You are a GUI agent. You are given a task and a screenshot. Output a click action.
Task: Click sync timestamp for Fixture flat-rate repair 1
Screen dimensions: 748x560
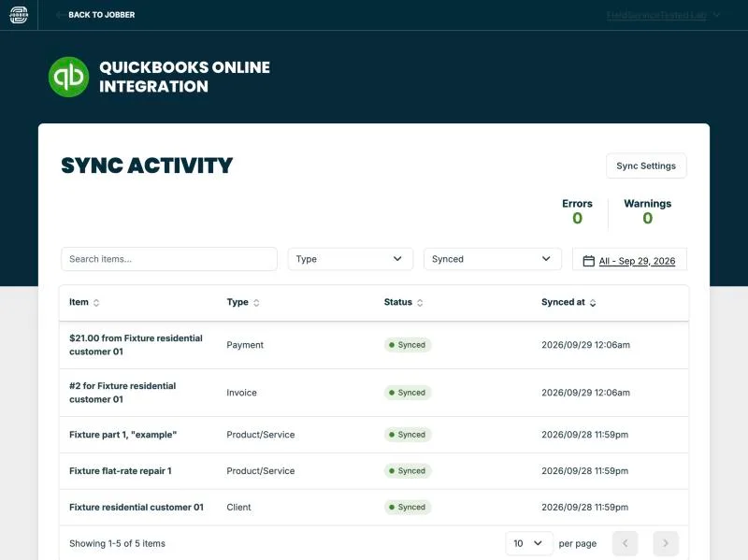tap(585, 471)
